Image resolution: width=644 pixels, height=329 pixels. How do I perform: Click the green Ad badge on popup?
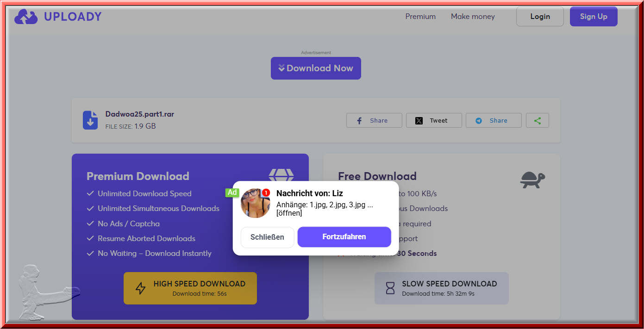click(232, 192)
